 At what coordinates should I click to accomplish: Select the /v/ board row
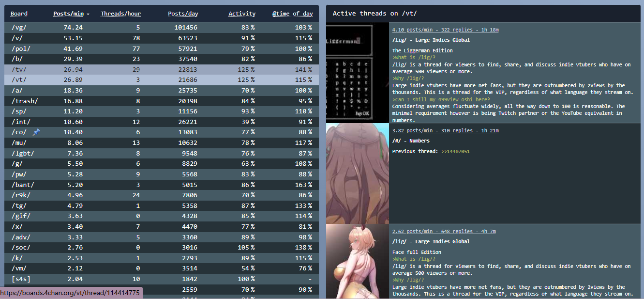tap(162, 38)
